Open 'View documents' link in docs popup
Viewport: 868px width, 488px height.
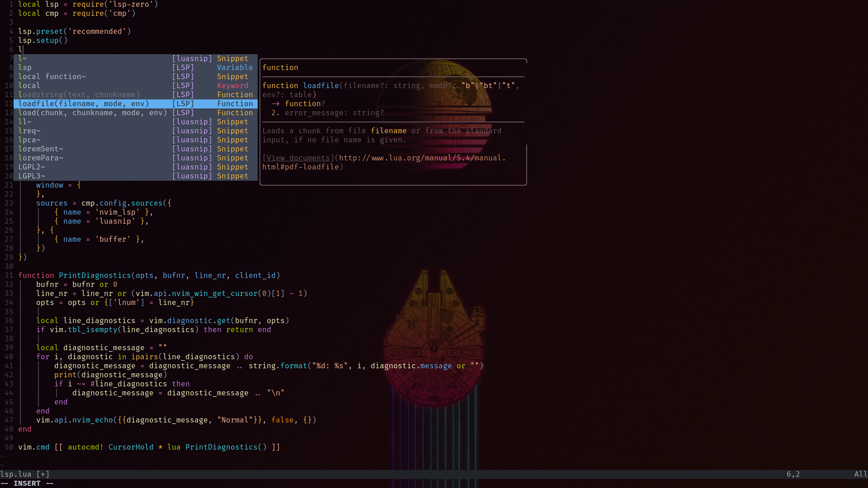tap(298, 158)
